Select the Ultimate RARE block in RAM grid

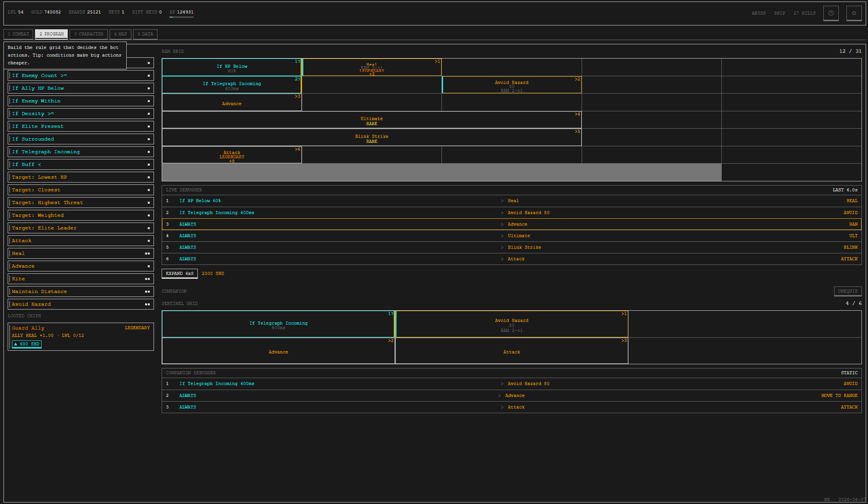(x=371, y=120)
